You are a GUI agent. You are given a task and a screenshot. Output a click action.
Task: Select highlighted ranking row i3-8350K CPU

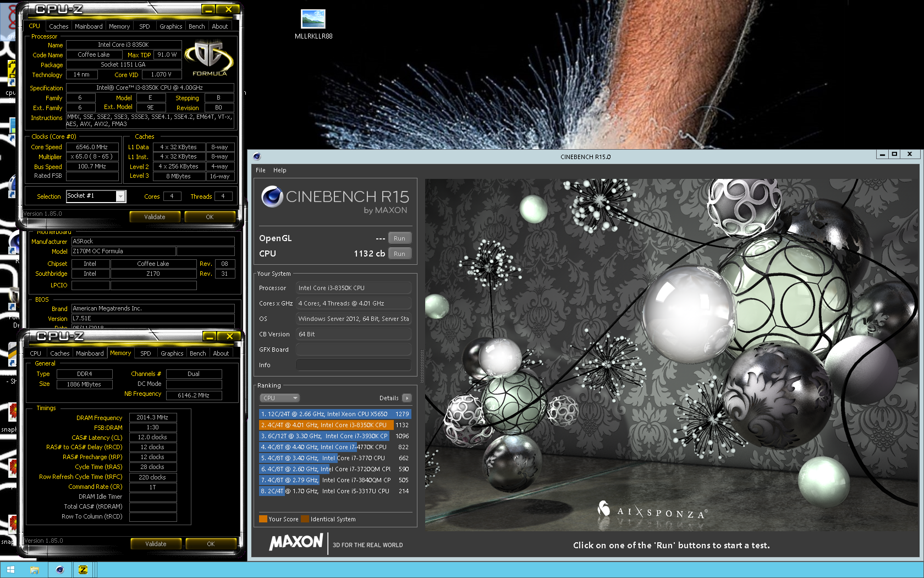[335, 425]
